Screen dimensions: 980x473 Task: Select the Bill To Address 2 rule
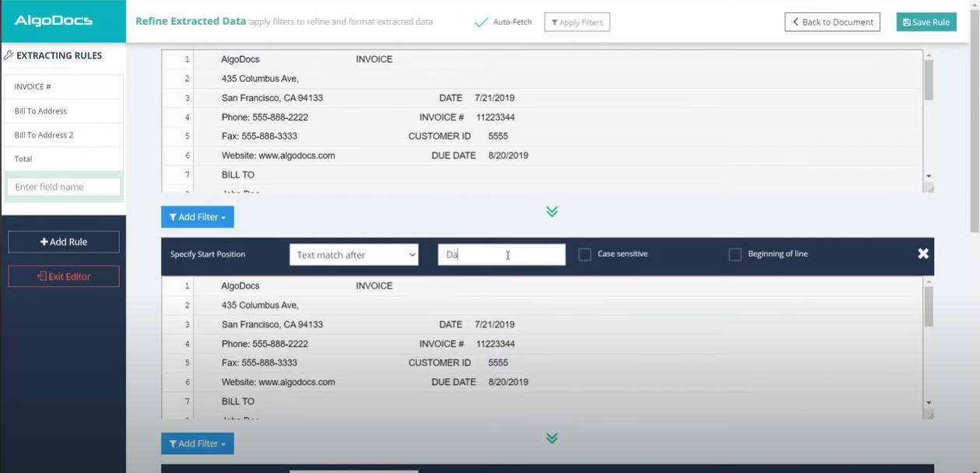click(64, 135)
